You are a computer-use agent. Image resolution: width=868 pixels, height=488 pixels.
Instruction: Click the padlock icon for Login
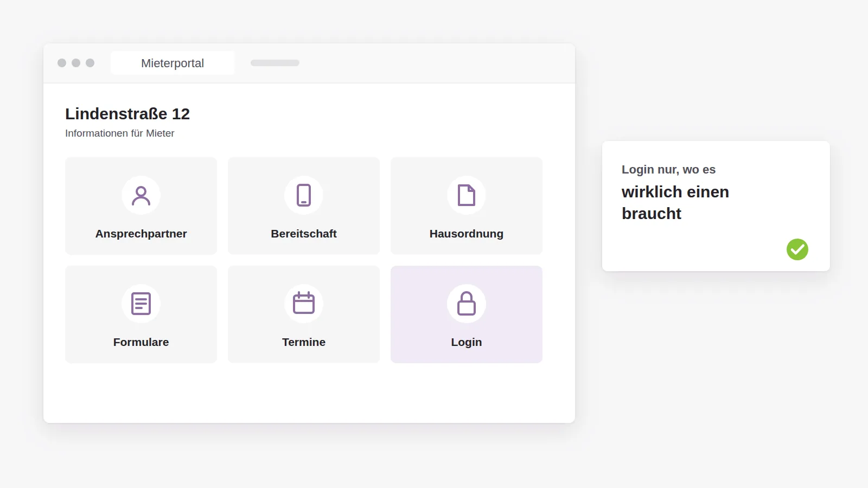pyautogui.click(x=467, y=304)
